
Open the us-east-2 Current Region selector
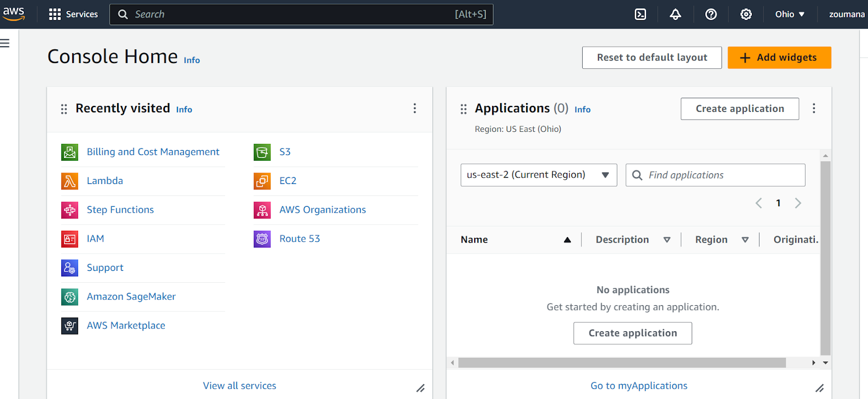click(x=539, y=175)
